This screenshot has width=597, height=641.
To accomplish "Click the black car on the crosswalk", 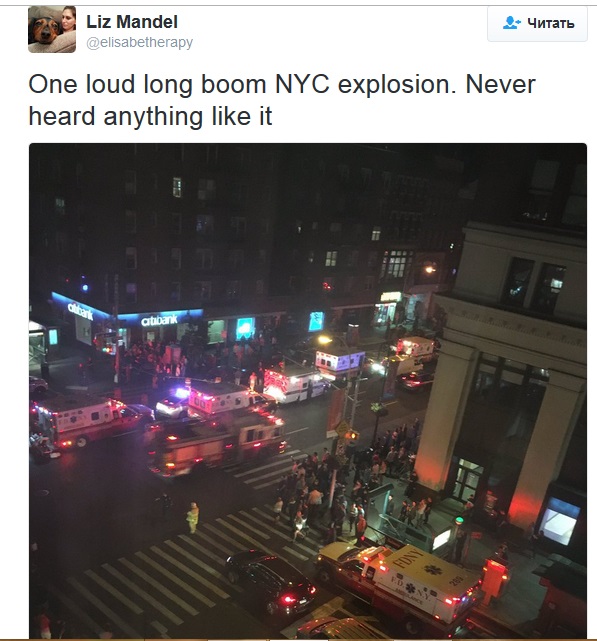I will (x=271, y=581).
